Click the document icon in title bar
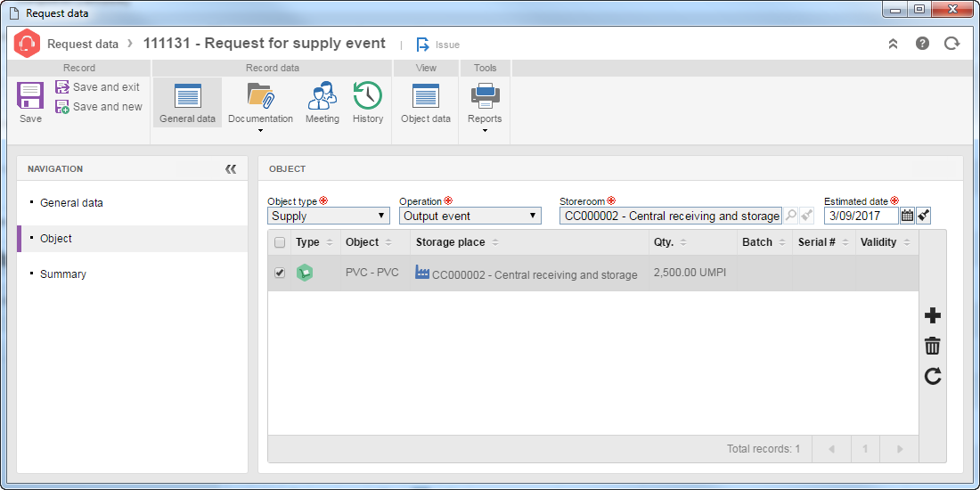980x490 pixels. coord(14,12)
